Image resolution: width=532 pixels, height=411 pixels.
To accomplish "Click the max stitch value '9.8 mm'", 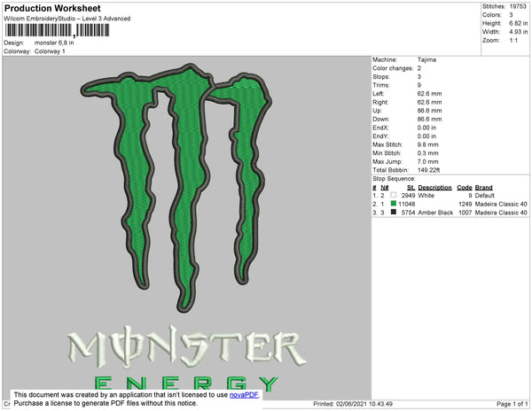I will [428, 144].
